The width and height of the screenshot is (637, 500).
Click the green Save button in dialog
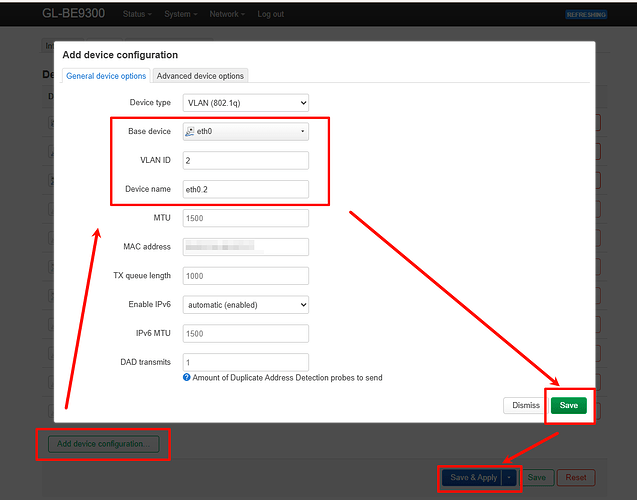(568, 405)
